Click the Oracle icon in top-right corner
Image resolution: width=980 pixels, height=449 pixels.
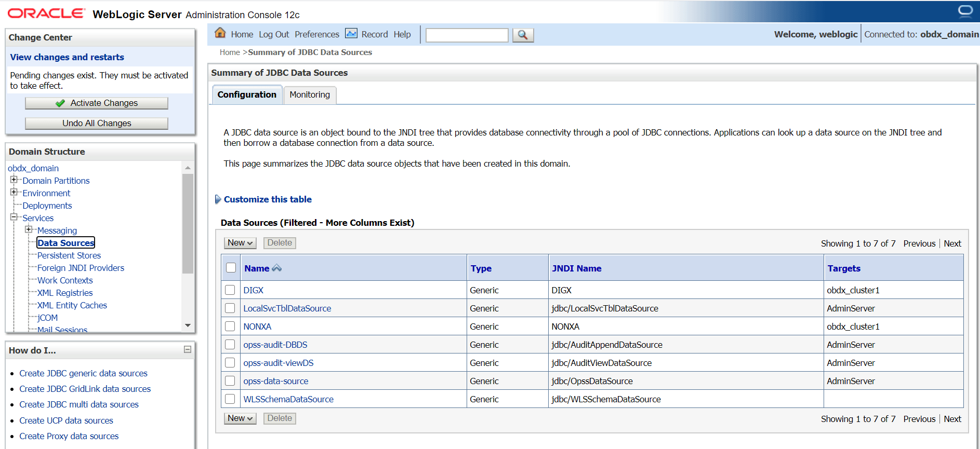coord(965,11)
